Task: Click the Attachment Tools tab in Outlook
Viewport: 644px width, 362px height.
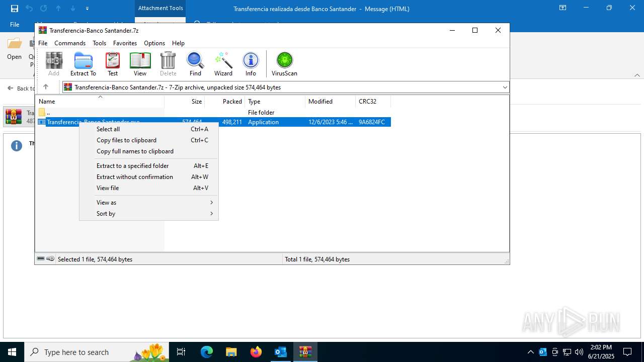Action: tap(160, 8)
